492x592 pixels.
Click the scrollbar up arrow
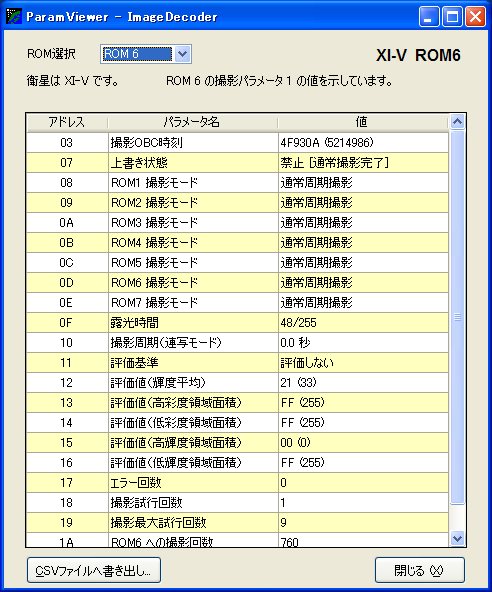pos(457,122)
